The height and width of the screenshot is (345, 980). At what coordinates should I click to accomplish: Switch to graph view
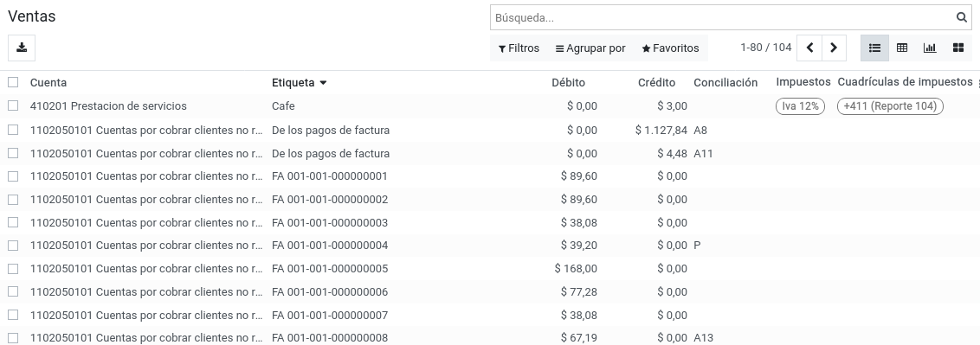click(930, 48)
